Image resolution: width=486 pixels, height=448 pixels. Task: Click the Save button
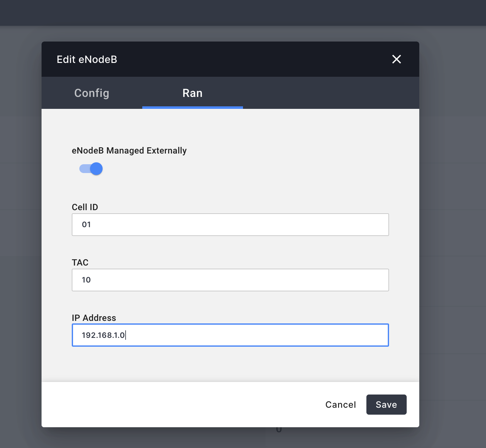[x=386, y=405]
